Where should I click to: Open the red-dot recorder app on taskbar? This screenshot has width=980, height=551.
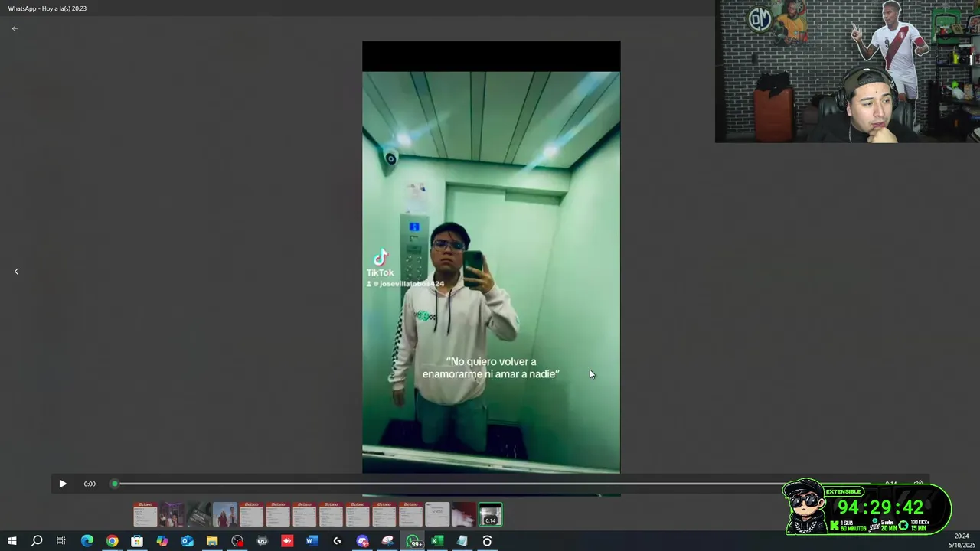click(237, 541)
